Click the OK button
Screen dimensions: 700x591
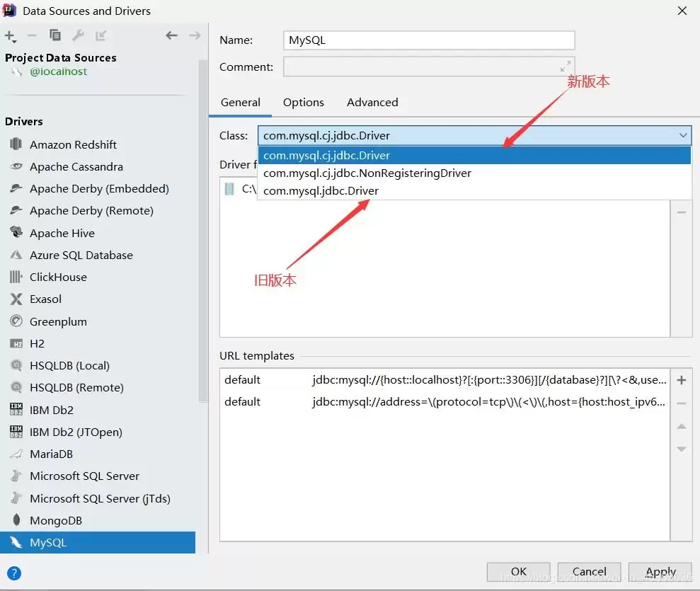pos(518,572)
